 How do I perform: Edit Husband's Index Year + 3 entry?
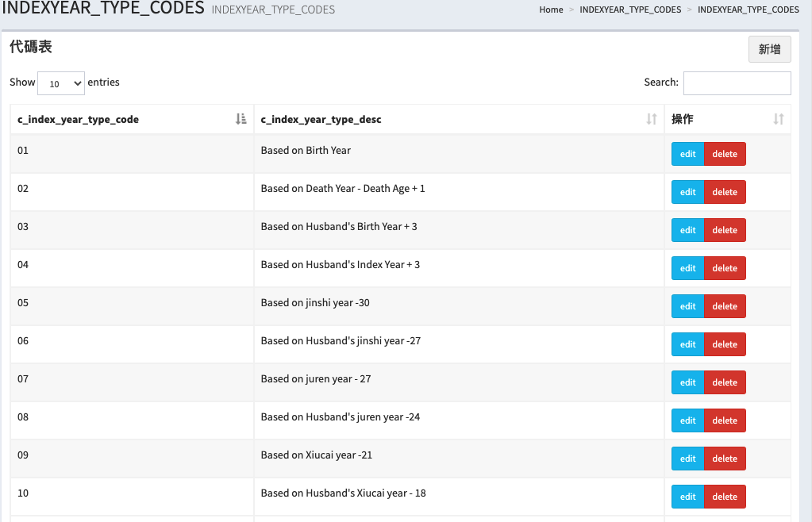point(687,268)
